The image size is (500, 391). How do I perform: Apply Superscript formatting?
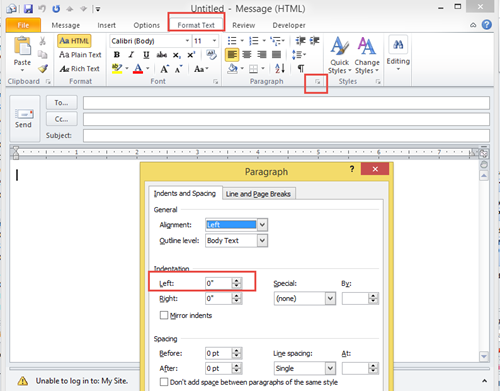pos(191,55)
